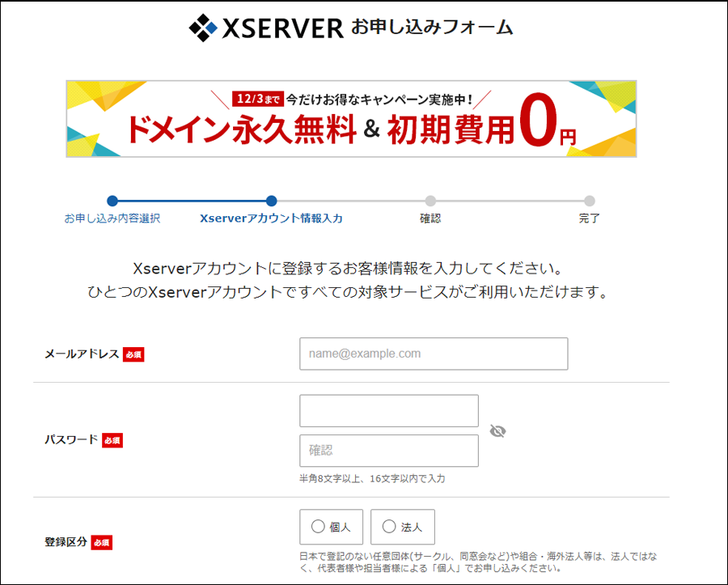Focus the メールアドレス input field

point(434,354)
